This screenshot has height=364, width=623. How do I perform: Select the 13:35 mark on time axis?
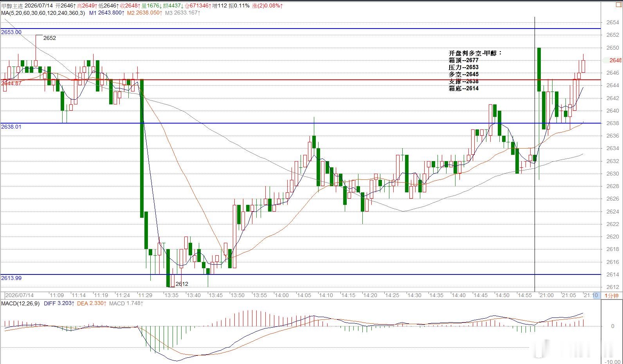pyautogui.click(x=171, y=295)
